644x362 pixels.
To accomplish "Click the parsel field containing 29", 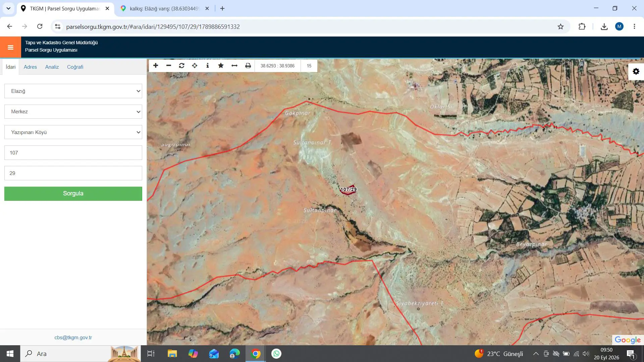I will point(73,173).
